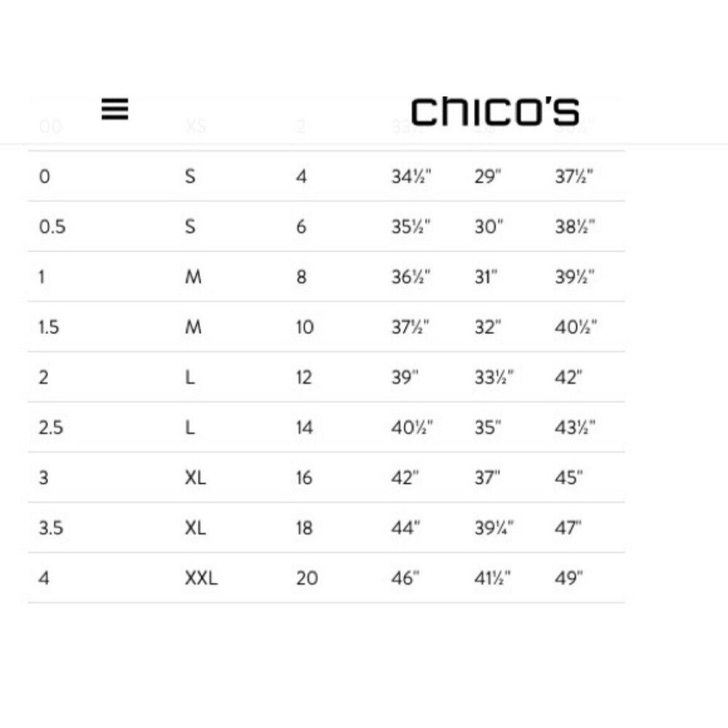The image size is (728, 728).
Task: Click the 33½" waist measurement
Action: (x=494, y=378)
